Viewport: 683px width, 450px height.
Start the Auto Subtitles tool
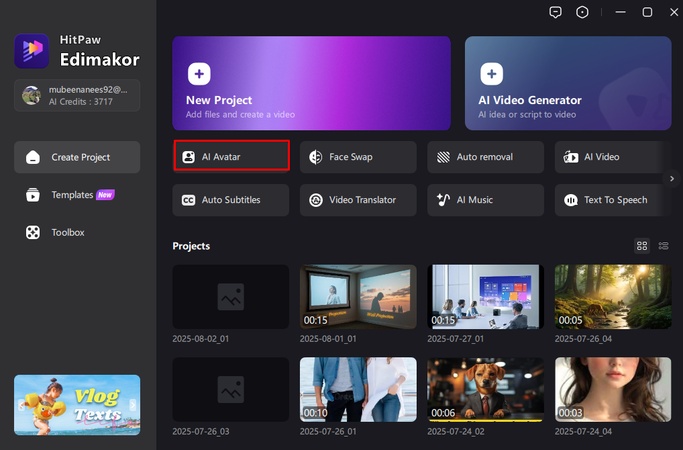point(231,200)
